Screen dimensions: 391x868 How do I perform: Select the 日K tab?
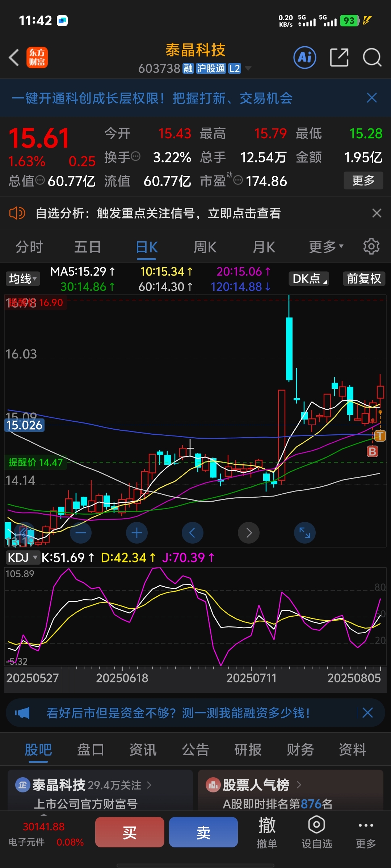pyautogui.click(x=147, y=247)
